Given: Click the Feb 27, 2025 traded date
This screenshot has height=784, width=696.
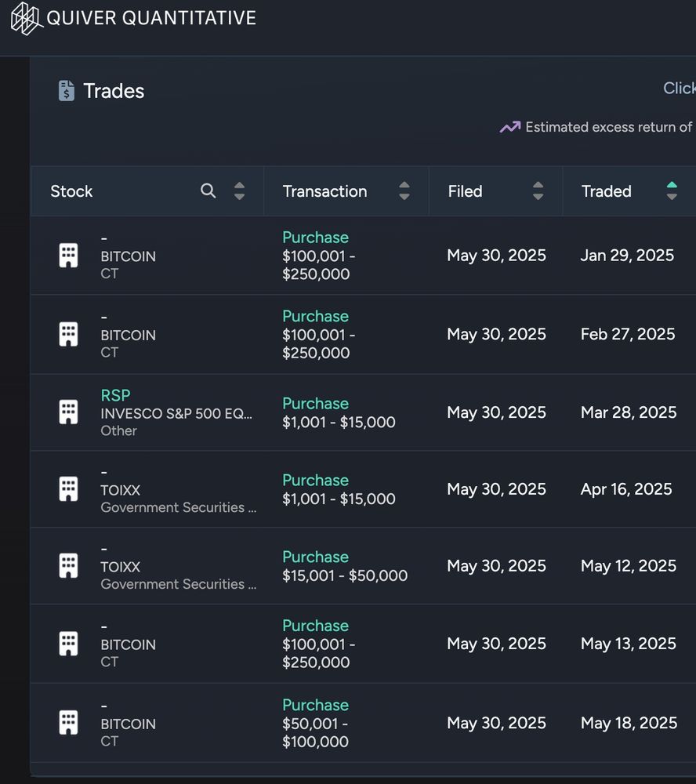Looking at the screenshot, I should [628, 334].
